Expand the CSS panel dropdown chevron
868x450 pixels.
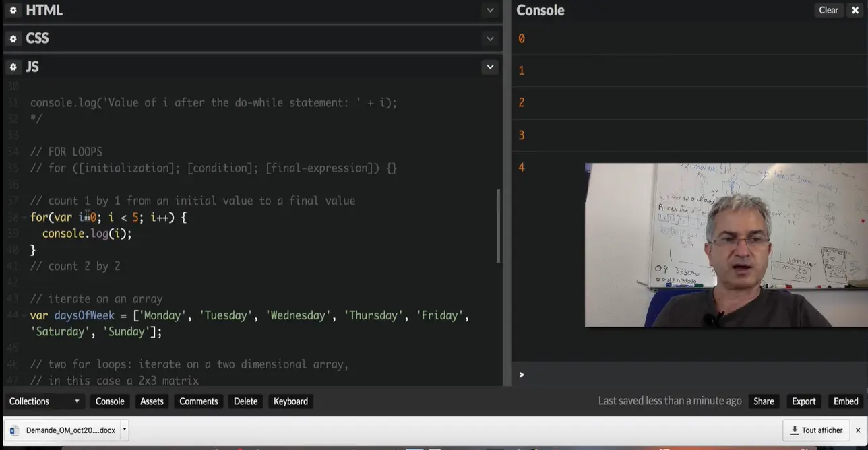[490, 39]
